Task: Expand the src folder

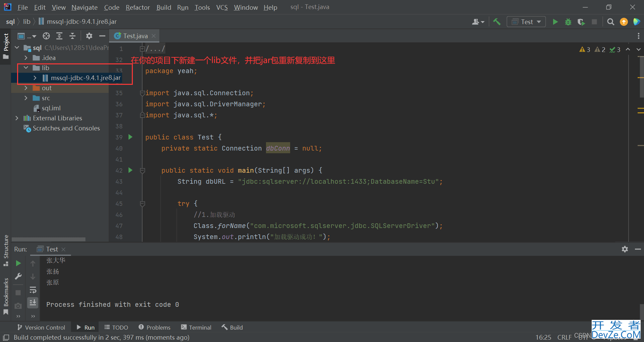Action: tap(26, 98)
